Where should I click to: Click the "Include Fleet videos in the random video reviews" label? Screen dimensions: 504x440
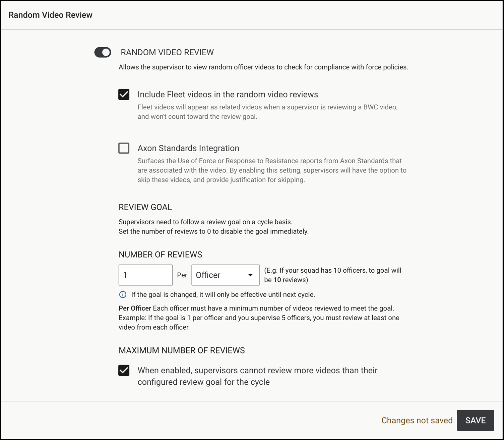[x=228, y=95]
